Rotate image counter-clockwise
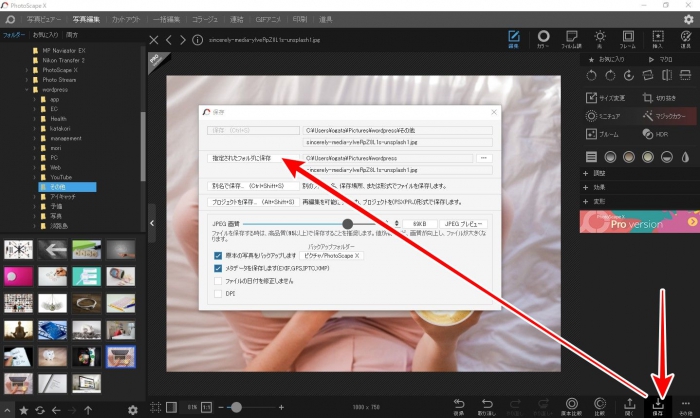This screenshot has width=700, height=418. (x=591, y=75)
